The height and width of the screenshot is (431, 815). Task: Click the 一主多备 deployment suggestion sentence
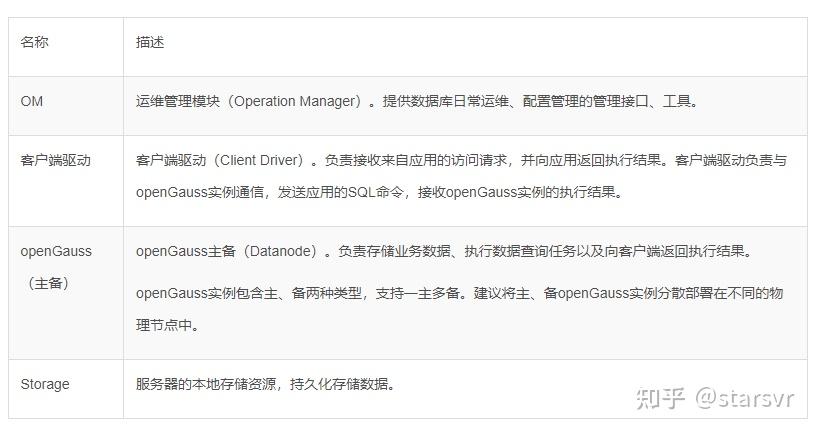(x=459, y=293)
